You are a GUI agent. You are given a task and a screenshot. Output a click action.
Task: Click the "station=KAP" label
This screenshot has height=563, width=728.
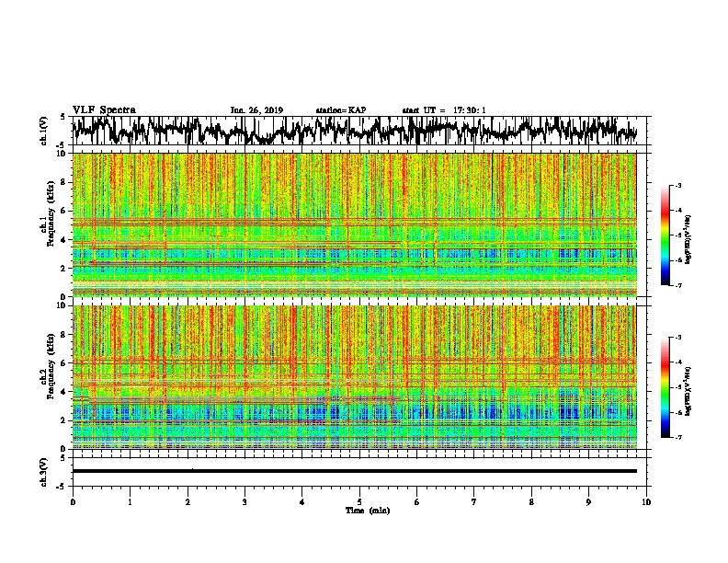click(341, 110)
